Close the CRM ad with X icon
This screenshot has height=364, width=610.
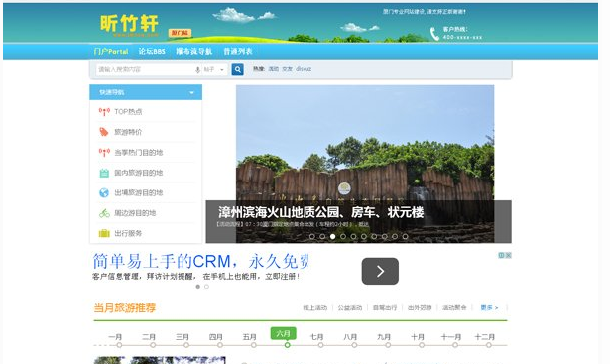[x=508, y=255]
